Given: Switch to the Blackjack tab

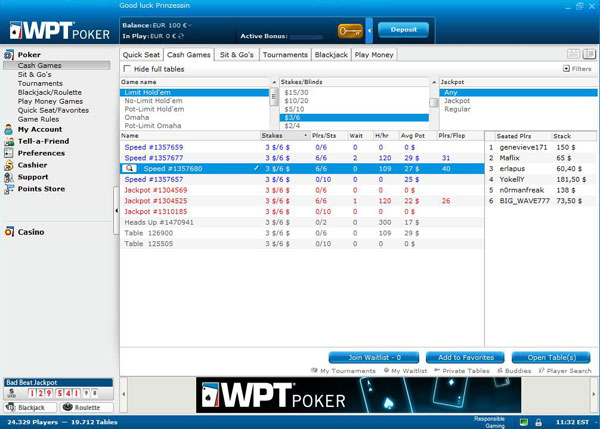Looking at the screenshot, I should click(x=331, y=55).
